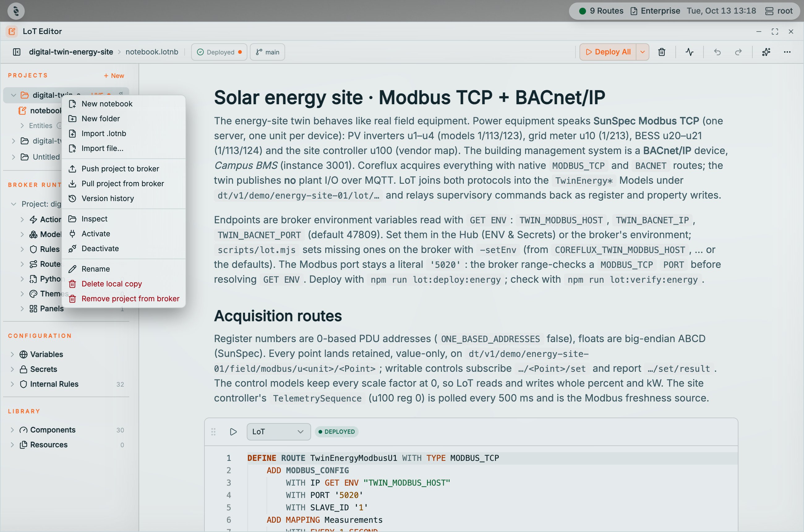Click the Deployed status badge
Viewport: 804px width, 532px height.
(219, 52)
